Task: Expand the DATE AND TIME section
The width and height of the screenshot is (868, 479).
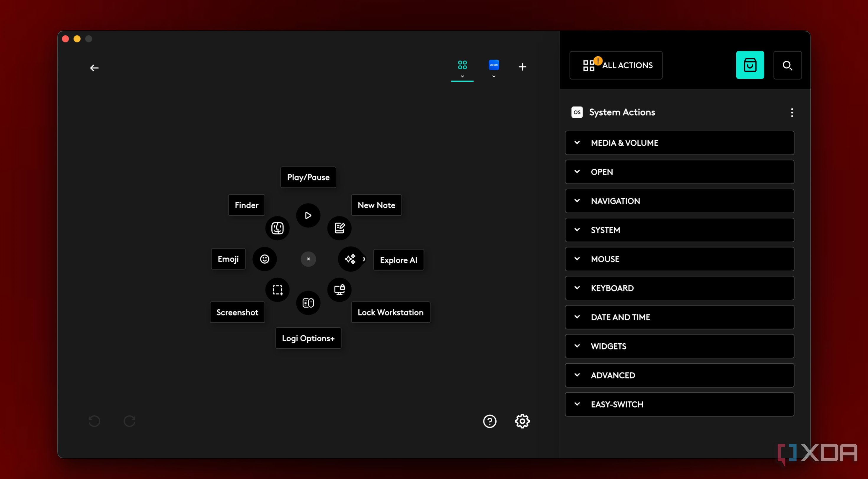Action: [x=679, y=317]
